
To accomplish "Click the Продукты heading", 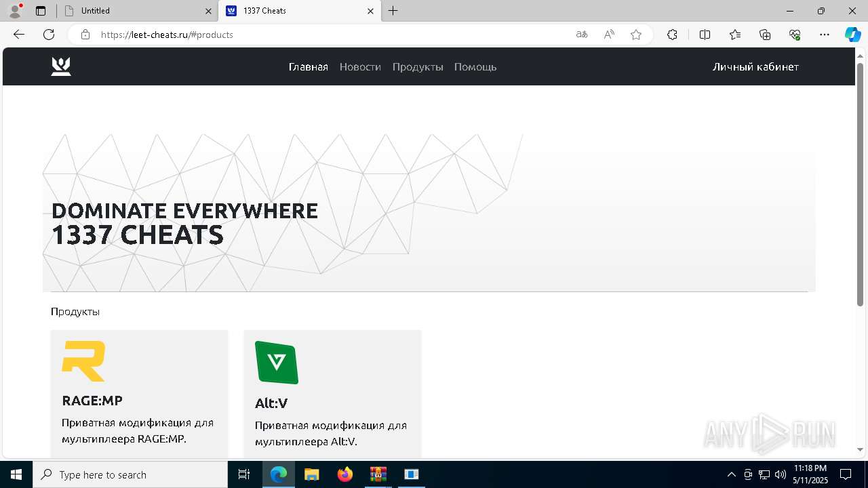I will 75,312.
